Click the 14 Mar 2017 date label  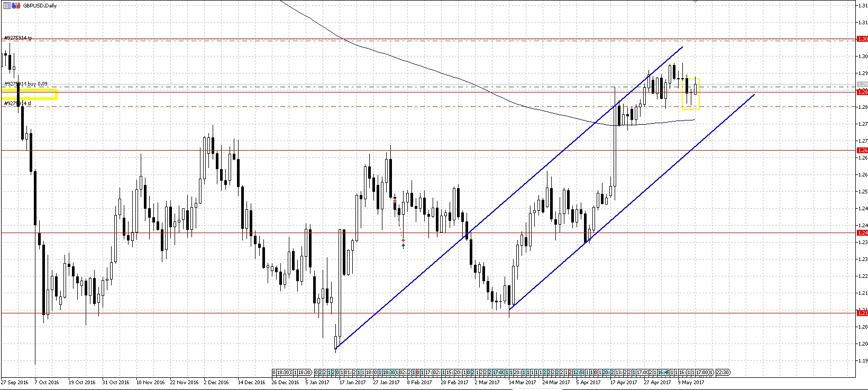click(x=522, y=382)
